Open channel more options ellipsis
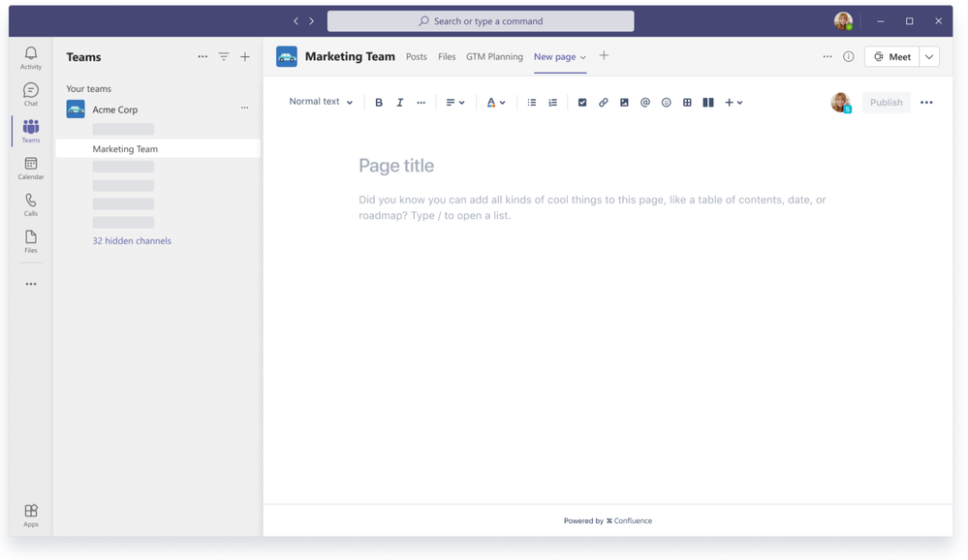Viewport: 968px width, 560px height. [827, 57]
